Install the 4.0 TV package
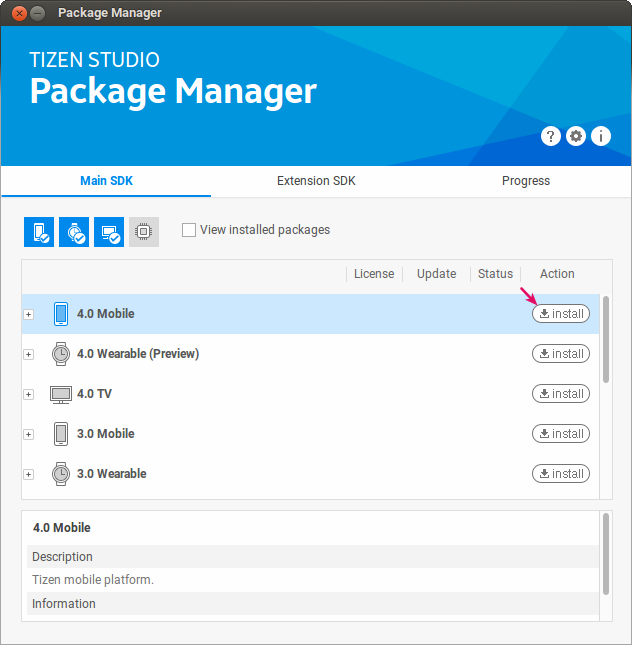The image size is (632, 645). (561, 394)
